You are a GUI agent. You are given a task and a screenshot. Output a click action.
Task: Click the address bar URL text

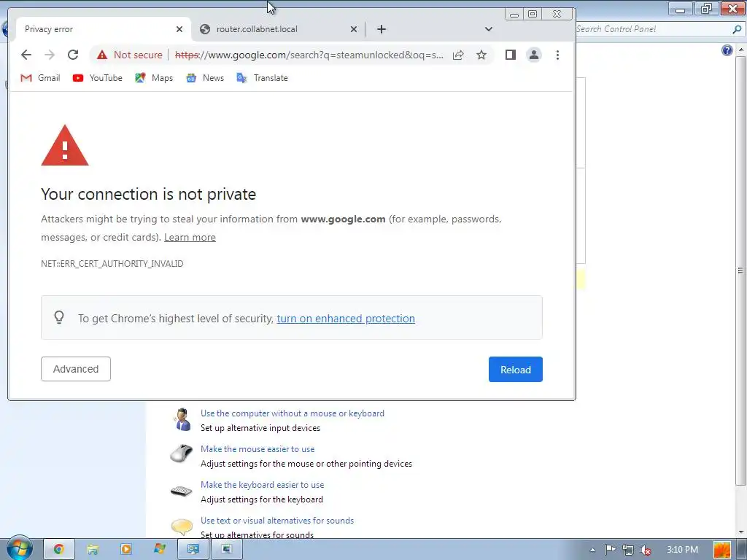pos(309,55)
